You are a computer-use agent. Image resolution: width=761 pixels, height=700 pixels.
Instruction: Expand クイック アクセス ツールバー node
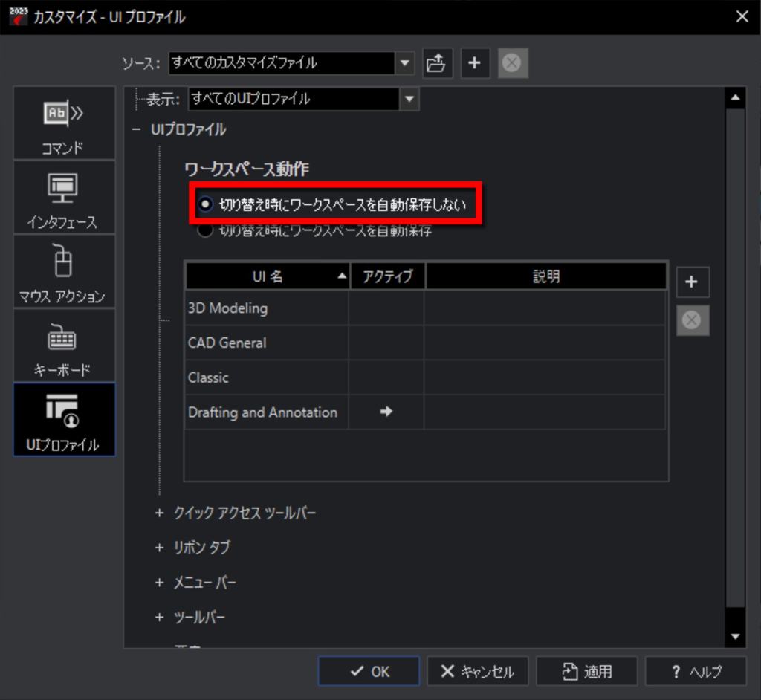point(159,513)
